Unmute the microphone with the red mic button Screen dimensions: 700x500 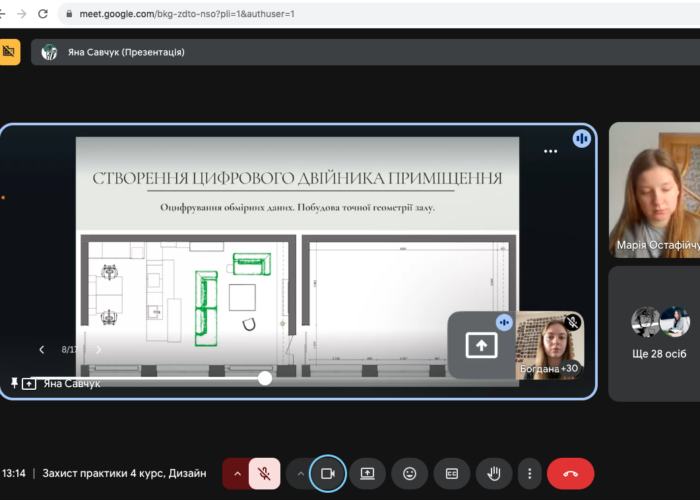265,473
